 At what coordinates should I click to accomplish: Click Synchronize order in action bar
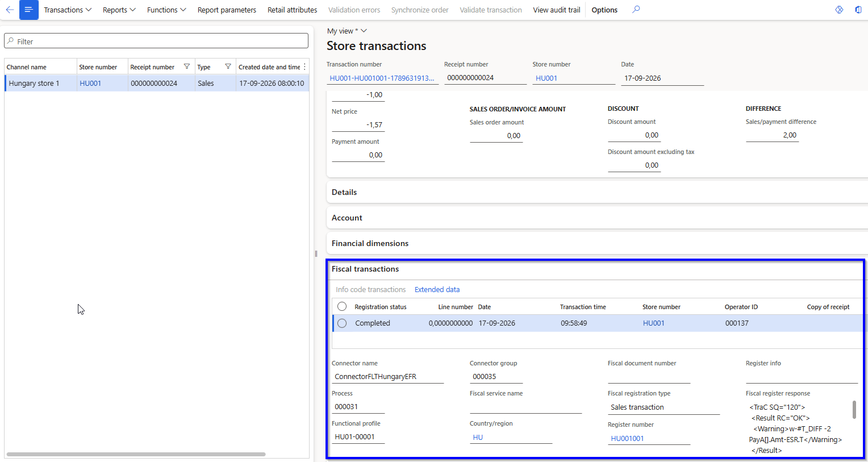coord(420,10)
